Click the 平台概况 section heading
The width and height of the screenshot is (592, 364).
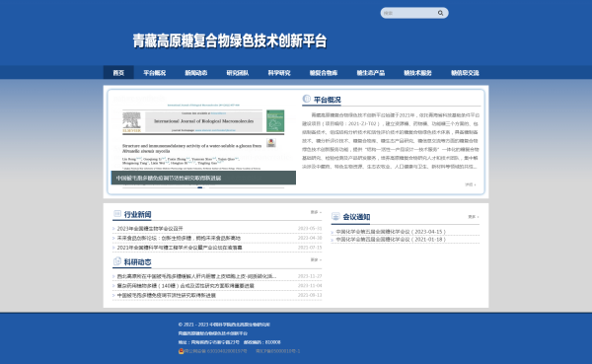pyautogui.click(x=327, y=100)
